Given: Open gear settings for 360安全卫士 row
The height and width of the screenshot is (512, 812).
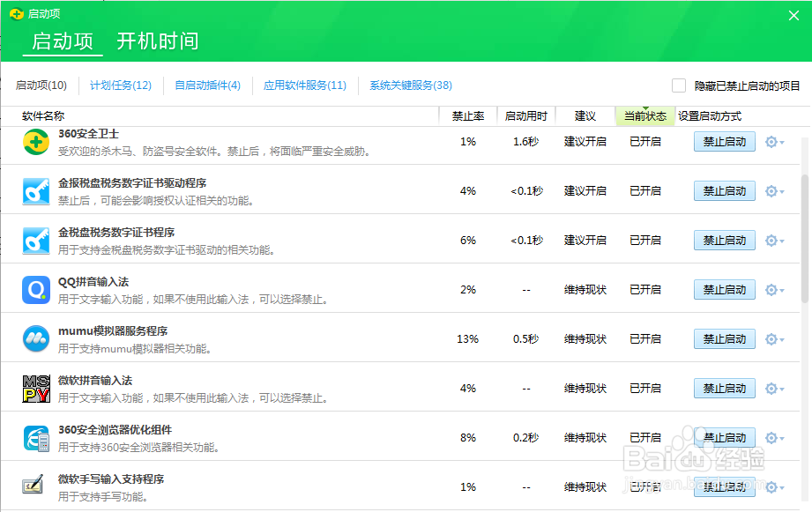Looking at the screenshot, I should tap(775, 142).
